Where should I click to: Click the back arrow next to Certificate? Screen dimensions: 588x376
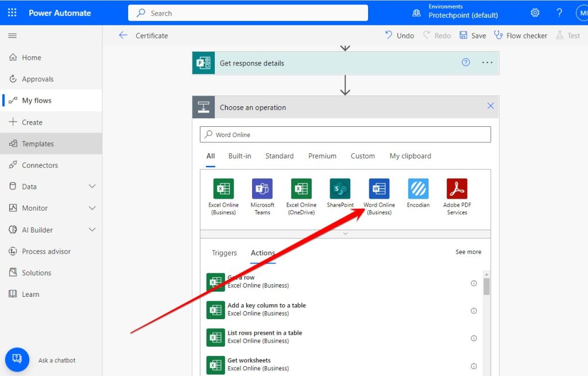123,35
